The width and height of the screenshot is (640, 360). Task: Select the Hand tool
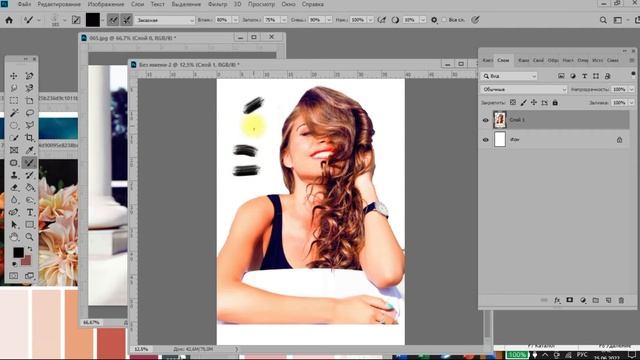14,237
